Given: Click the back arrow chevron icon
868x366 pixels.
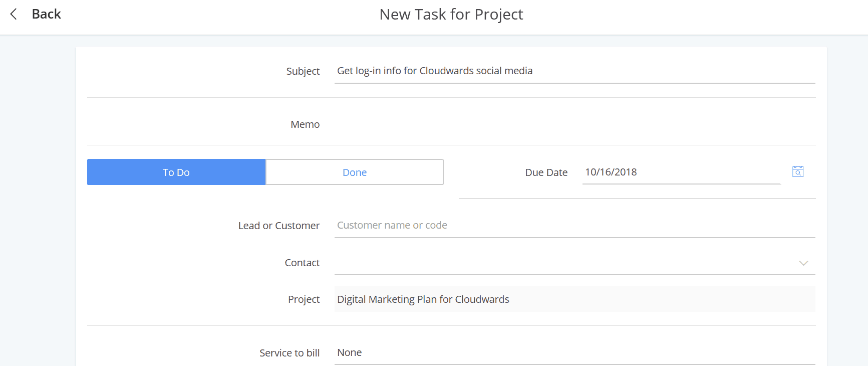Looking at the screenshot, I should tap(14, 14).
